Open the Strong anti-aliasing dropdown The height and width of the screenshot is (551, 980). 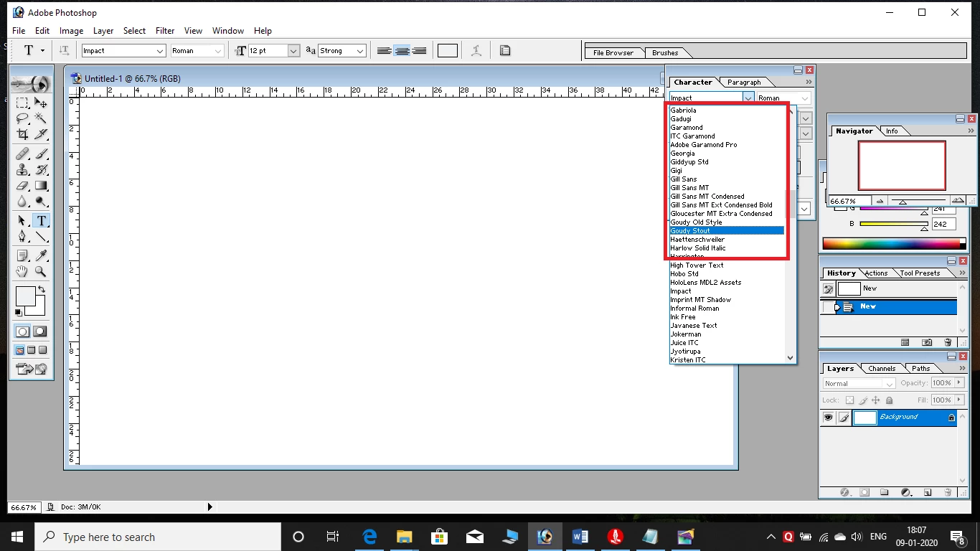pos(360,51)
